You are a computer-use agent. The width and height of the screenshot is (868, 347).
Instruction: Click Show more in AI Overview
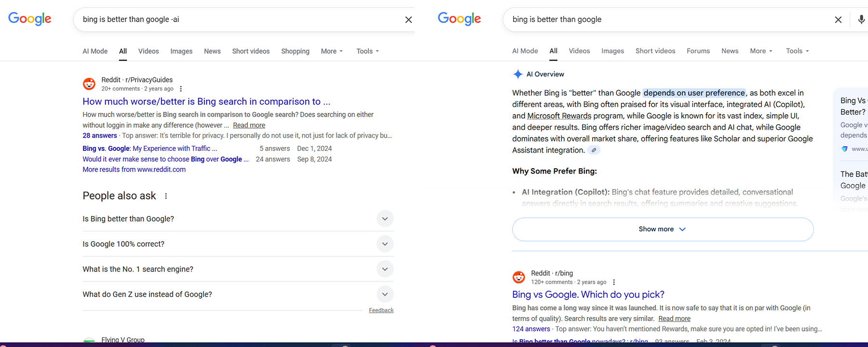[663, 229]
